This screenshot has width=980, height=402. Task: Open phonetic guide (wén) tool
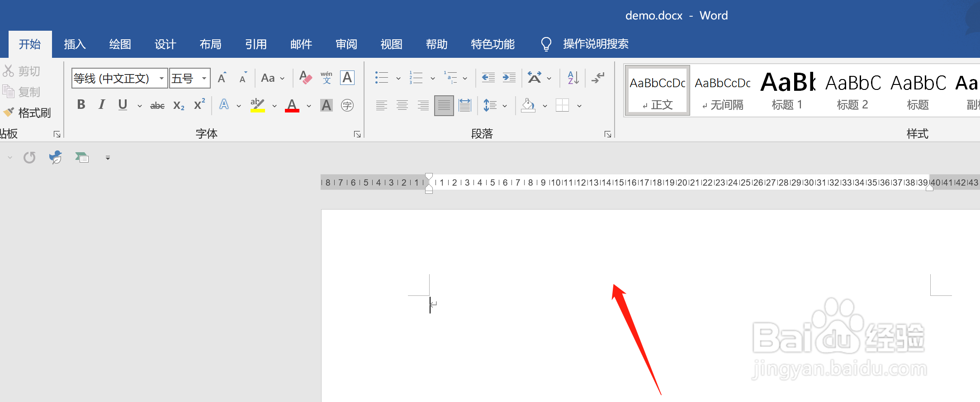pyautogui.click(x=327, y=78)
